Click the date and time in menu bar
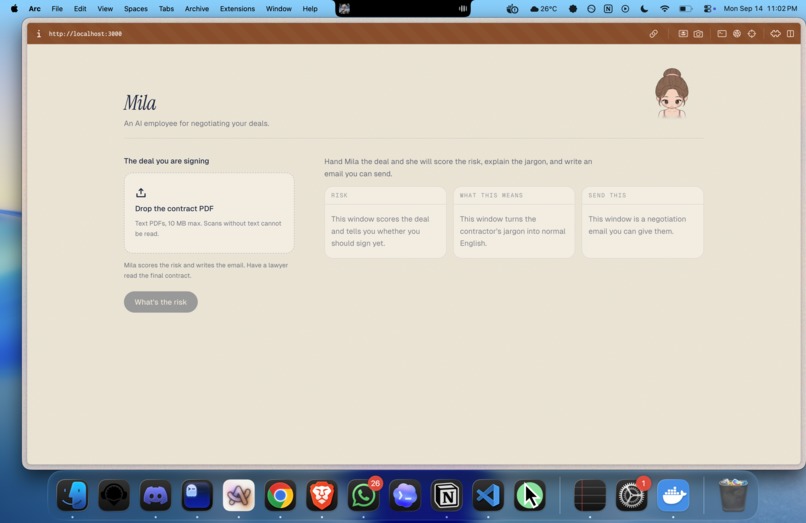 pyautogui.click(x=760, y=9)
